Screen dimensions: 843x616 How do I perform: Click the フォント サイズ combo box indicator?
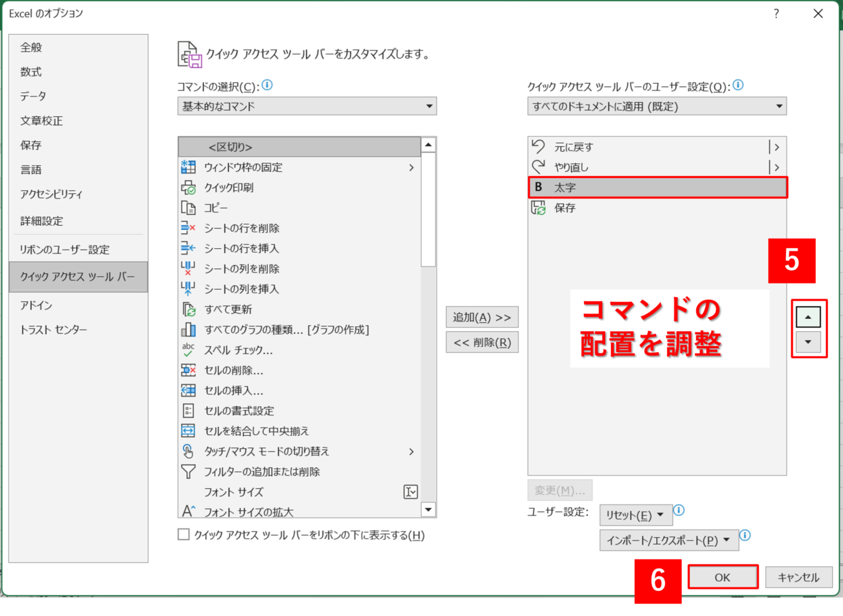[x=411, y=492]
